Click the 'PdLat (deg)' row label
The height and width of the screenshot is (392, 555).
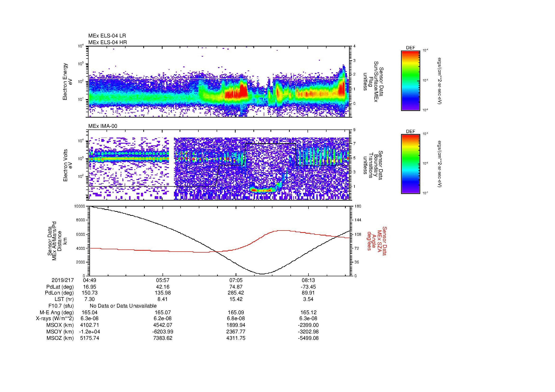(60, 287)
